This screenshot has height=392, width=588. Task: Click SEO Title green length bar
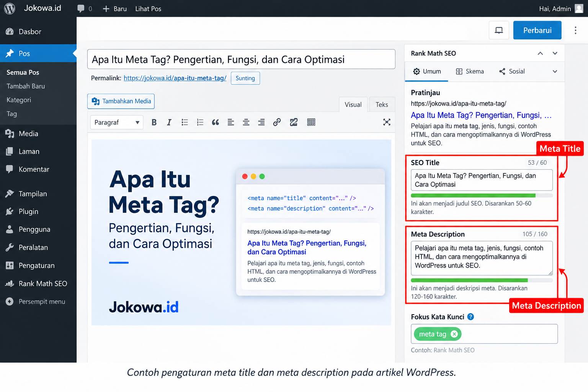(473, 196)
